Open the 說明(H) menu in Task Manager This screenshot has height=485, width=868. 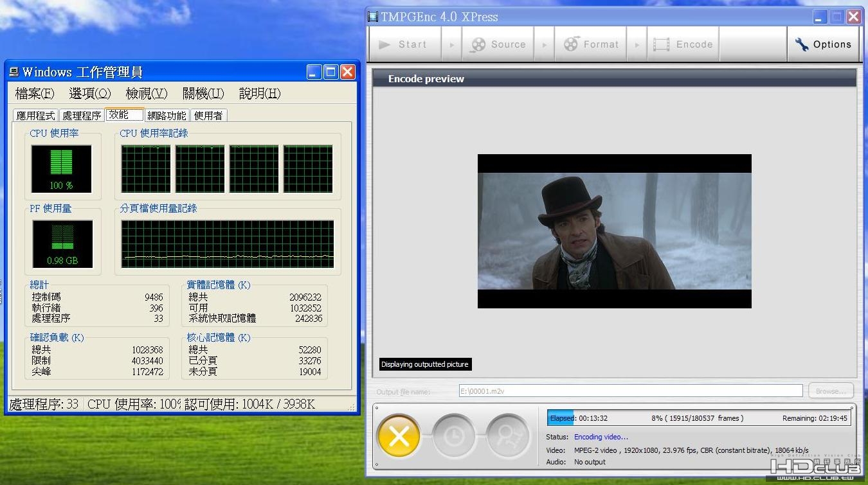coord(260,94)
